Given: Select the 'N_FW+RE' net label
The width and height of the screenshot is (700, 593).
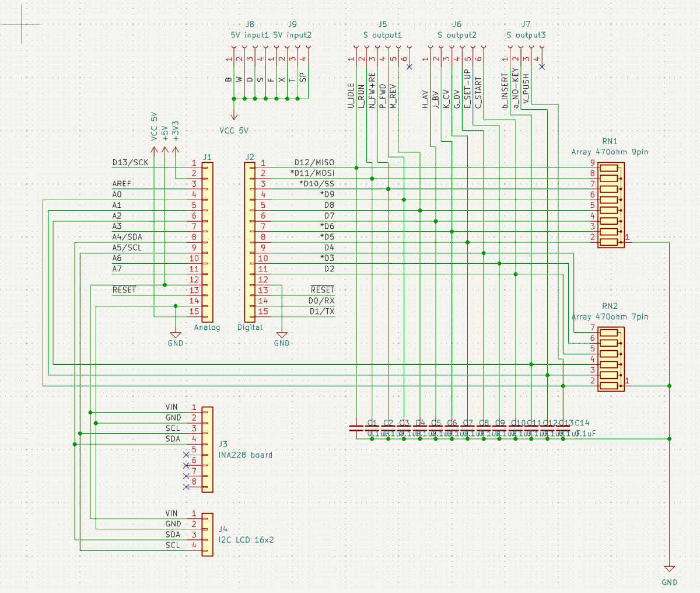Looking at the screenshot, I should 372,90.
